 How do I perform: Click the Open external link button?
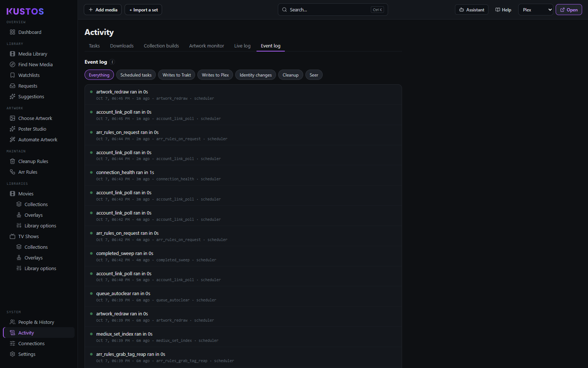(x=569, y=10)
